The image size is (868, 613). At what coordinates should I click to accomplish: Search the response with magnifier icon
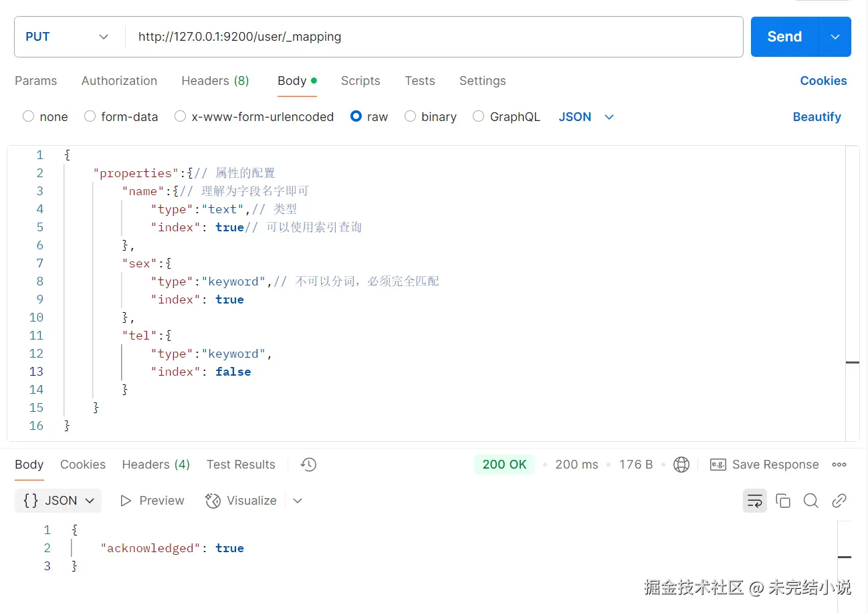[x=811, y=501]
